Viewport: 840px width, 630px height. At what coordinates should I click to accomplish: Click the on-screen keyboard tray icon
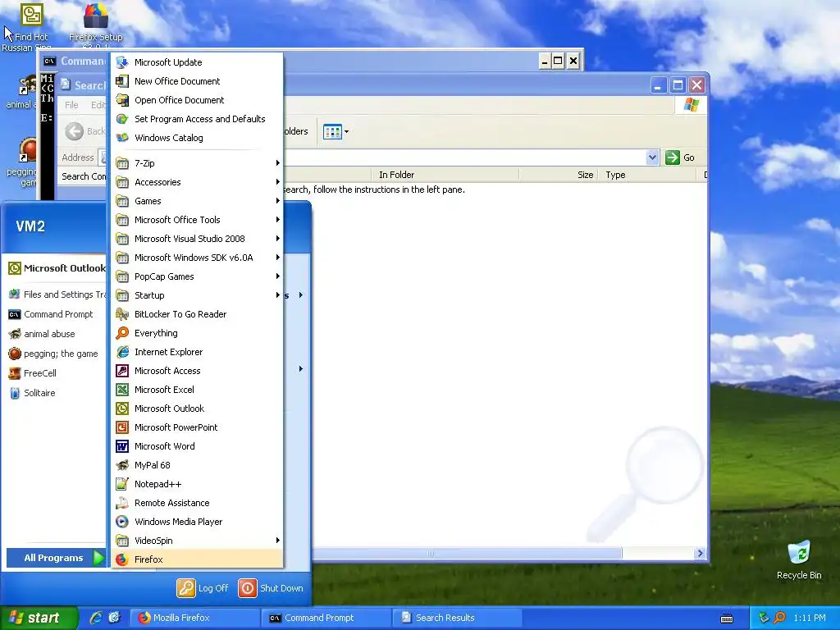[727, 619]
